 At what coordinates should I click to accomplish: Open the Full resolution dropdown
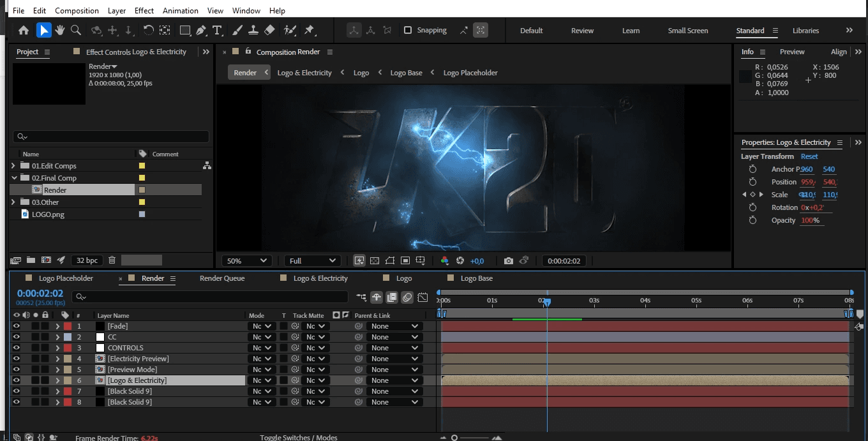click(313, 260)
